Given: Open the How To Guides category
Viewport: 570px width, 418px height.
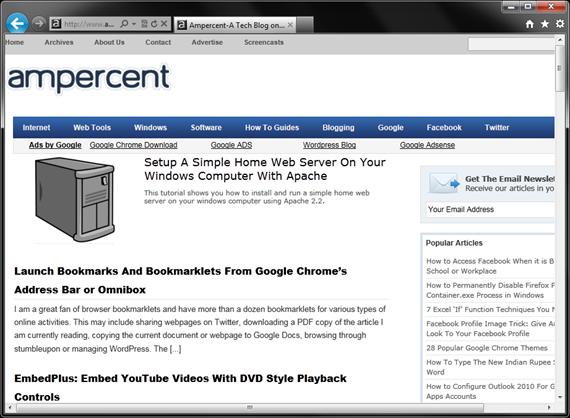Looking at the screenshot, I should 272,128.
